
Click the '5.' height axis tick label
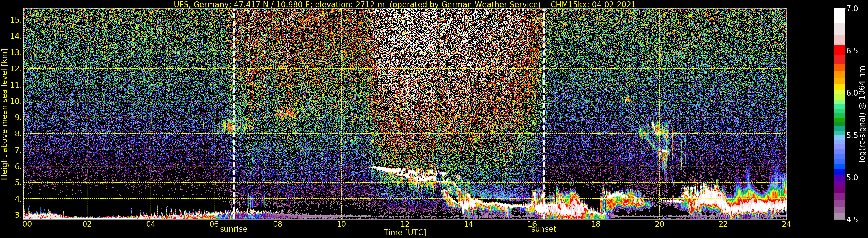click(x=18, y=183)
